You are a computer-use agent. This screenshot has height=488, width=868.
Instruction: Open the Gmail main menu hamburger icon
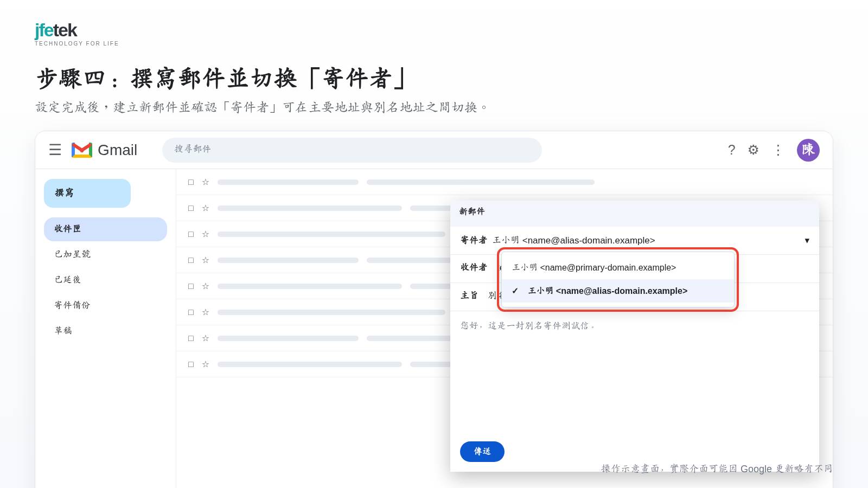point(55,150)
